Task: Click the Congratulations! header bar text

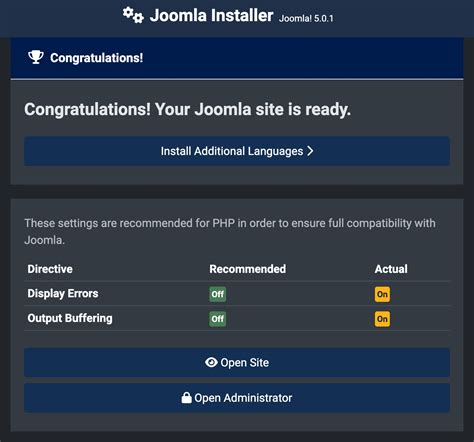Action: click(97, 58)
